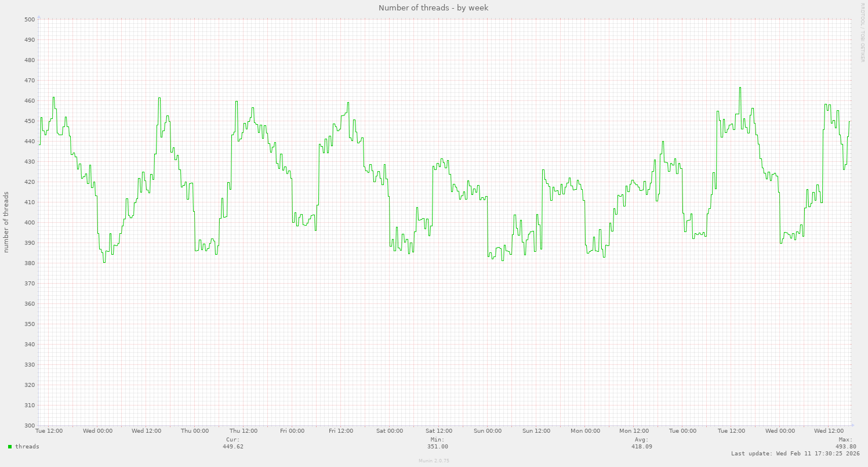Select the Avg value 418.09
Screen dimensions: 868x467
click(x=641, y=447)
